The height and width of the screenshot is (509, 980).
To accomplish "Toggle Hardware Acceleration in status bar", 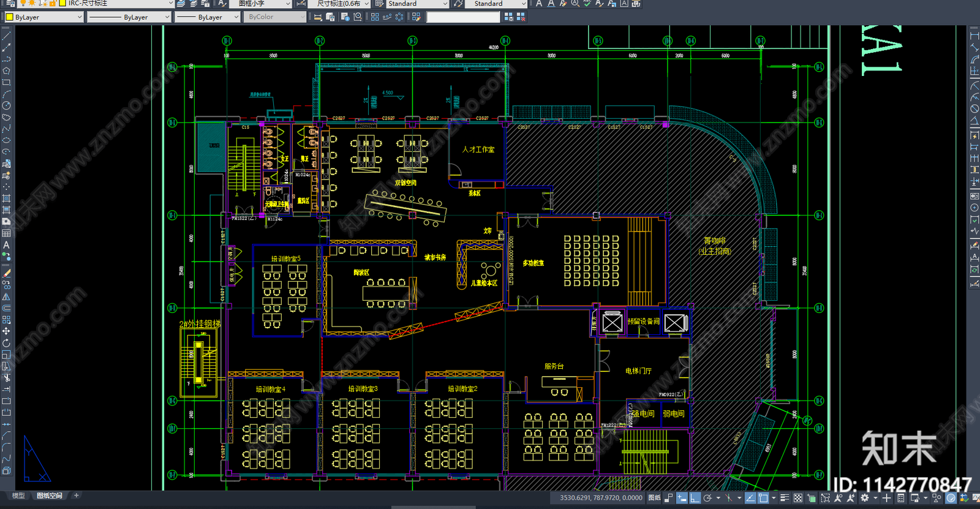I will coord(951,498).
